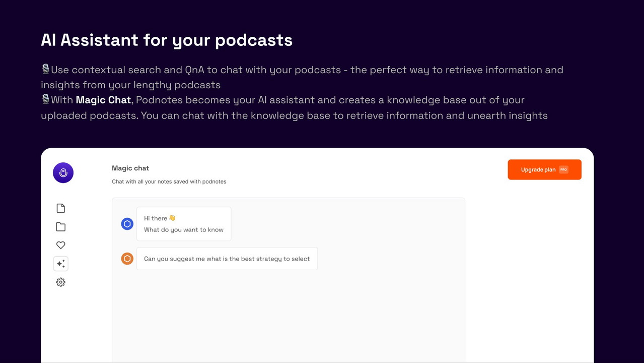Click microphone emoji before "Use contextual search"
Screen dimensions: 644x363
pos(46,69)
